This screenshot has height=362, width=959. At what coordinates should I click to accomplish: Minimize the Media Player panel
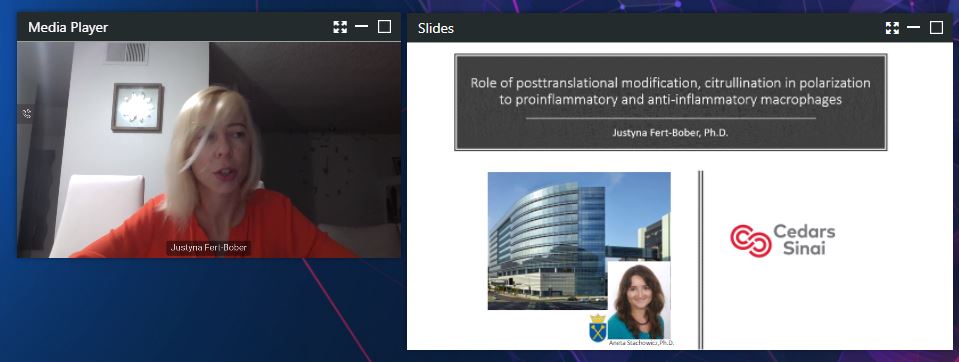coord(361,27)
